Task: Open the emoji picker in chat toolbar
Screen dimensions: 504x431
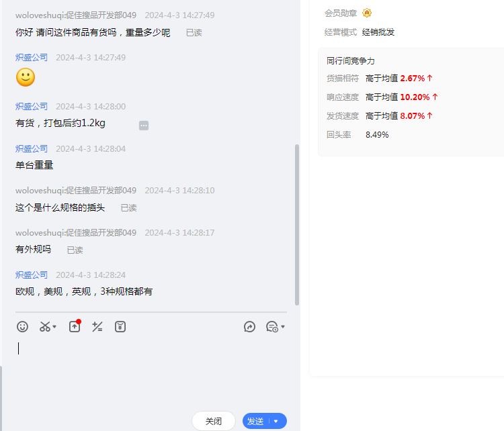Action: (23, 327)
